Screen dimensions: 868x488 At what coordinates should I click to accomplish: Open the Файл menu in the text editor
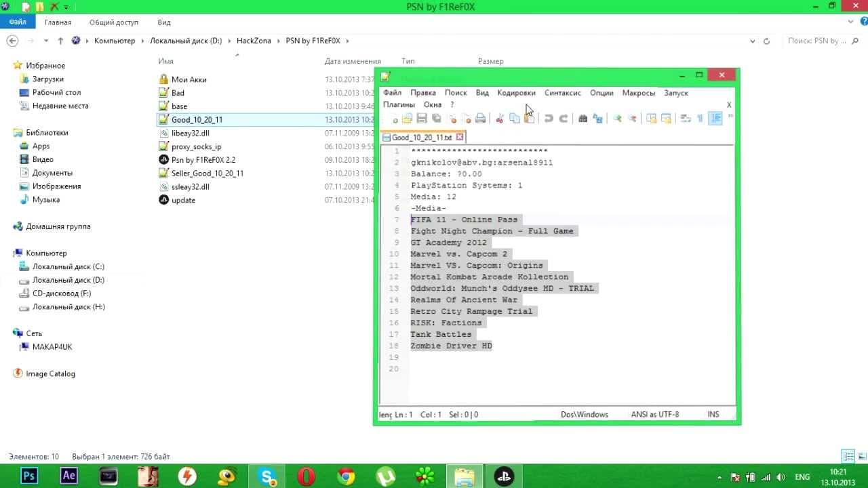(392, 93)
